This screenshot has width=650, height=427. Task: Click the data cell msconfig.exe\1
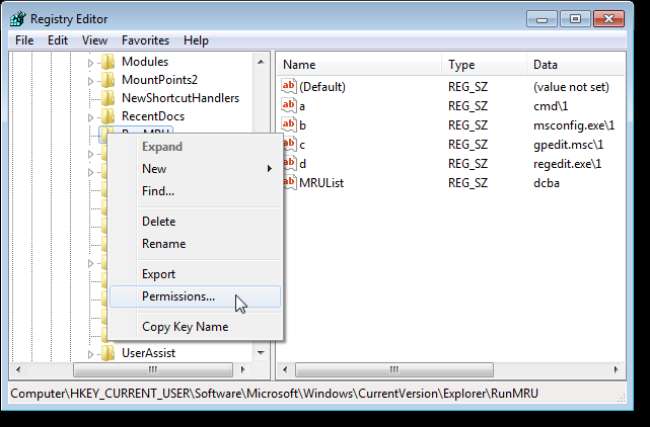pyautogui.click(x=574, y=126)
